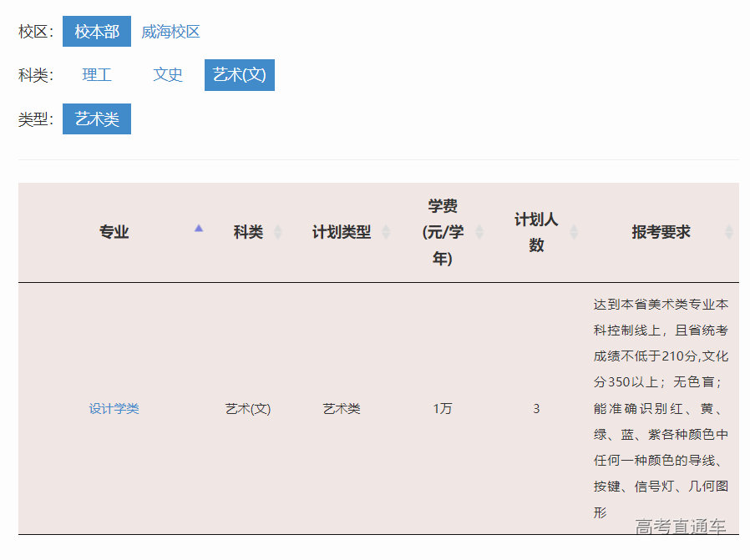Click the sort icon beside 计划类型 header
Viewport: 750px width, 560px height.
(x=386, y=232)
